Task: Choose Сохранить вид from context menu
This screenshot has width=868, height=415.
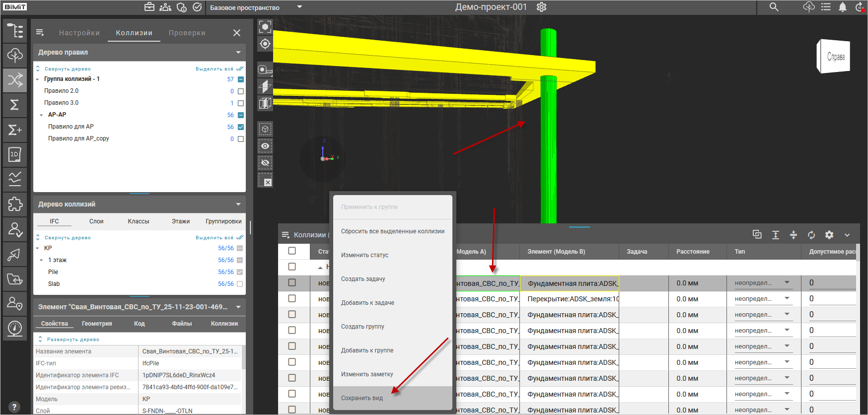Action: point(362,398)
